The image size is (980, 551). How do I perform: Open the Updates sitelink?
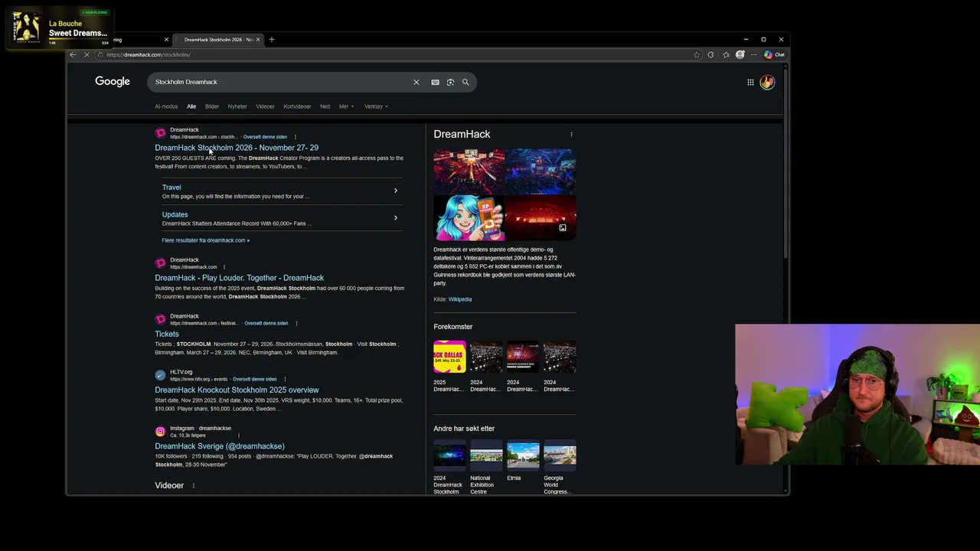tap(175, 215)
